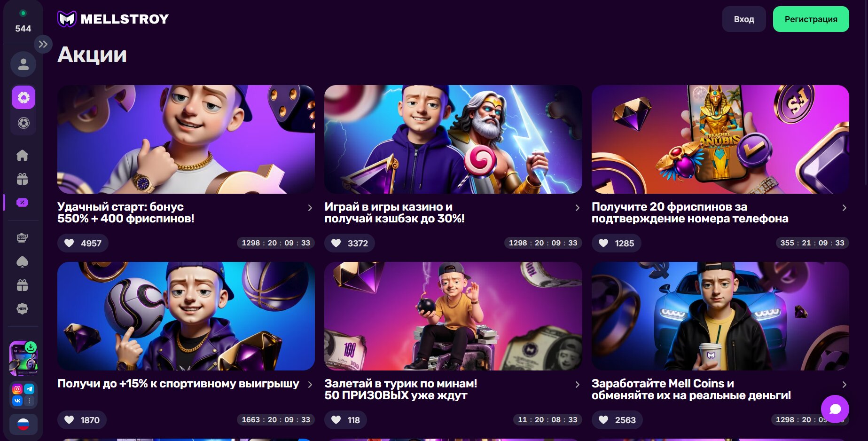Click the Вход login button
The image size is (868, 441).
[743, 19]
